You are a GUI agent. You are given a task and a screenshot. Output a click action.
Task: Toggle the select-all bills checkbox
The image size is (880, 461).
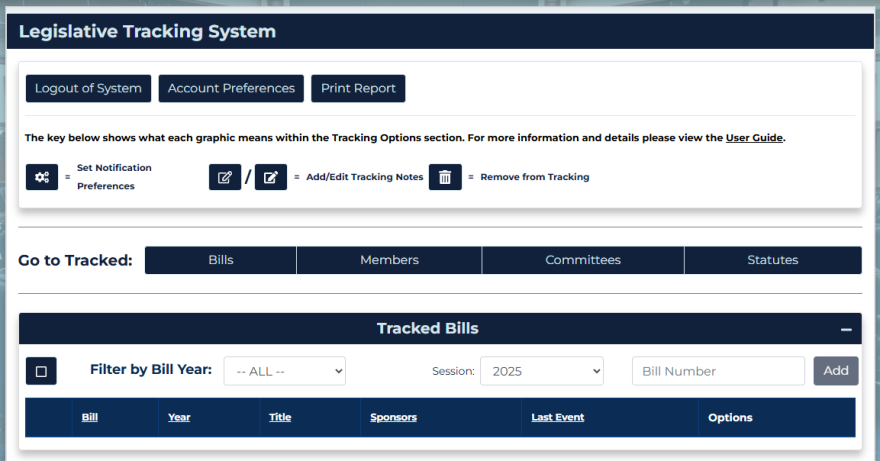[41, 371]
